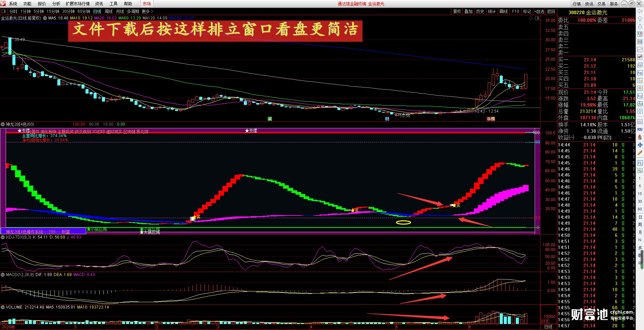644x330 pixels.
Task: Select the pencil drawing tool icon
Action: pyautogui.click(x=640, y=153)
